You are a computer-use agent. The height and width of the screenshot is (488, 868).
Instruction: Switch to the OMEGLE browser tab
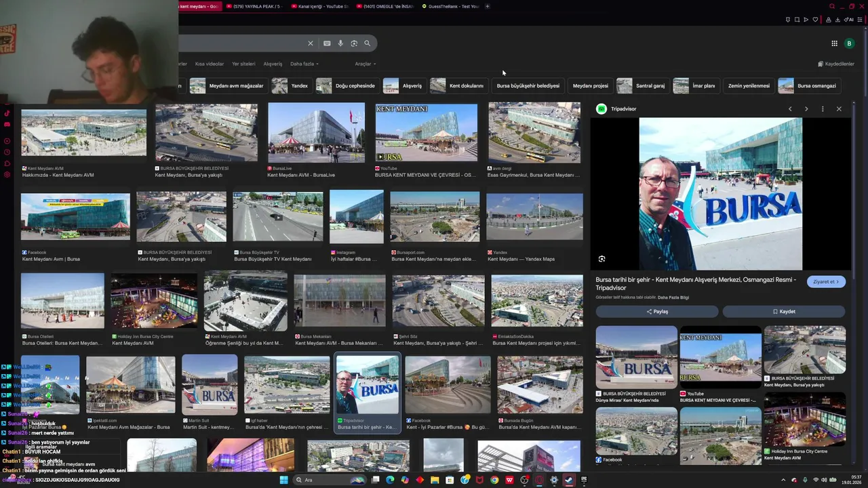point(384,6)
